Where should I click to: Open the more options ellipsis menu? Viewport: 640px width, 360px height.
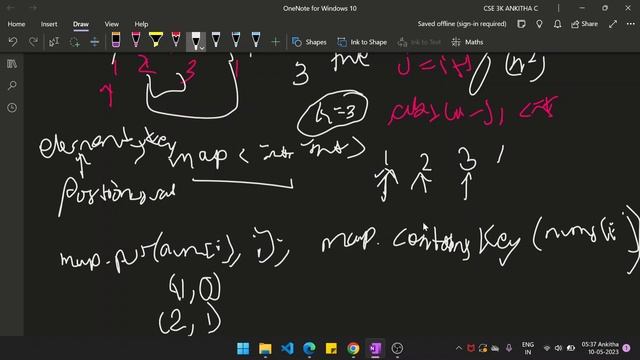click(x=631, y=24)
